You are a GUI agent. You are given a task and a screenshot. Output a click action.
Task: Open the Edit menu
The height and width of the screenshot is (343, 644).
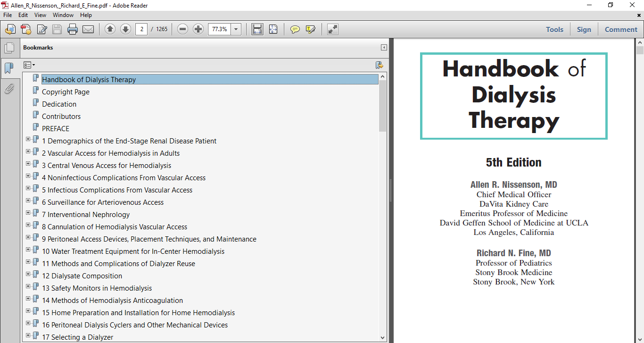[23, 15]
